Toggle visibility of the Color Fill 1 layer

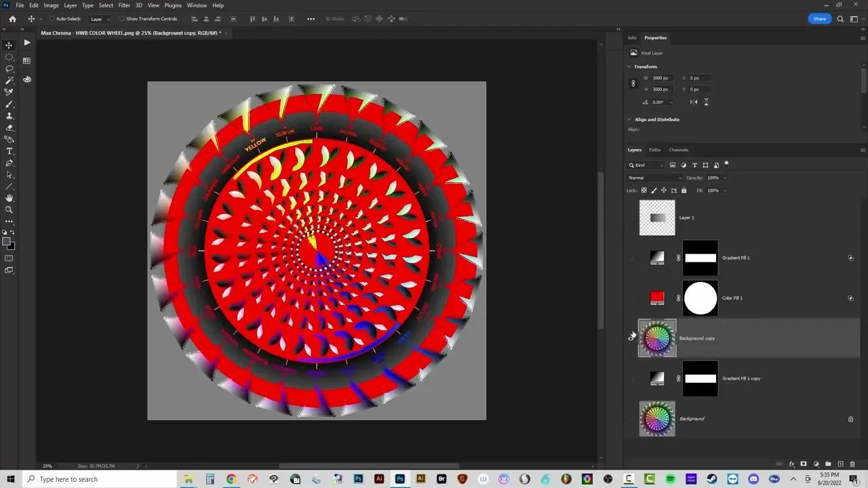(x=631, y=298)
